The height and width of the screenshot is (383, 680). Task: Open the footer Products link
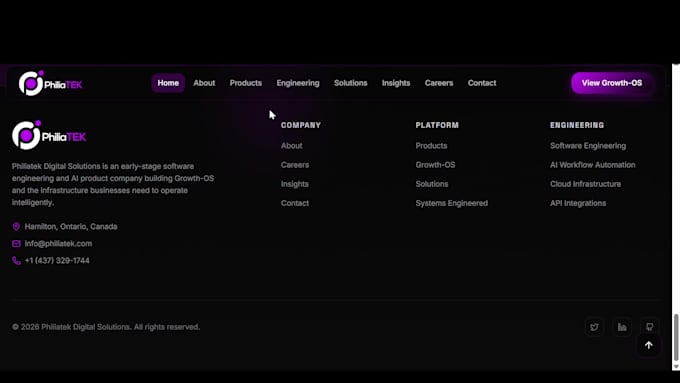(431, 146)
